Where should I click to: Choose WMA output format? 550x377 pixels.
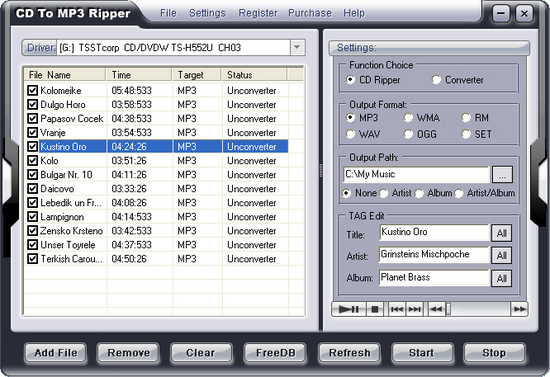point(408,117)
